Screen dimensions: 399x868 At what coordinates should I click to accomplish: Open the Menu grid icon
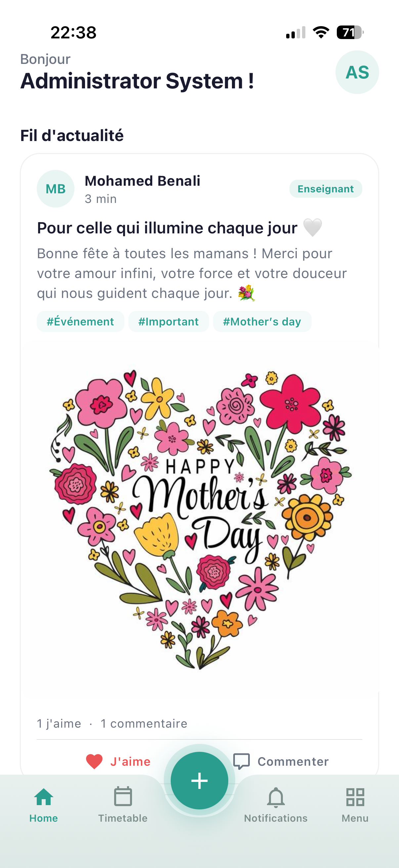355,796
